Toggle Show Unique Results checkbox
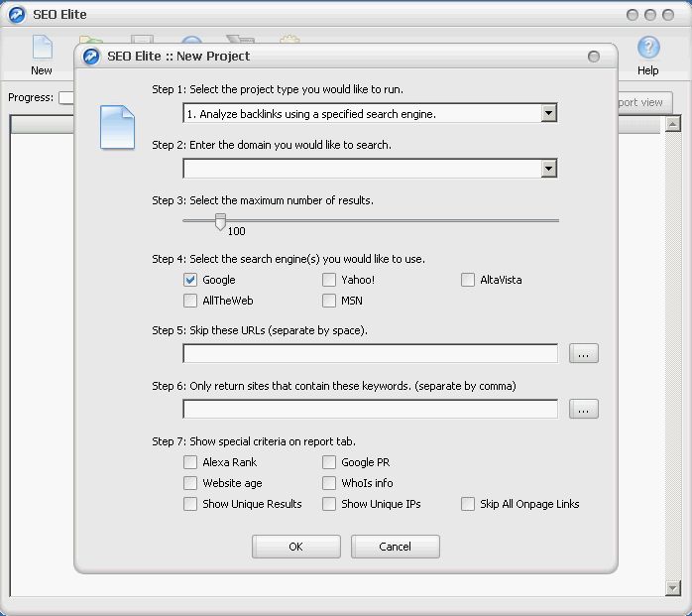Image resolution: width=692 pixels, height=616 pixels. point(190,504)
